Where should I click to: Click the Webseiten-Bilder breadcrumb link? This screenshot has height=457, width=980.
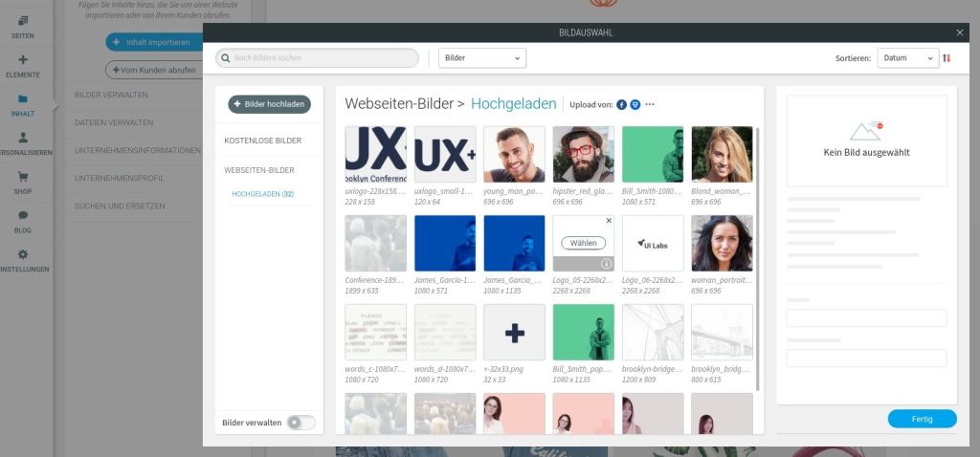click(x=399, y=104)
